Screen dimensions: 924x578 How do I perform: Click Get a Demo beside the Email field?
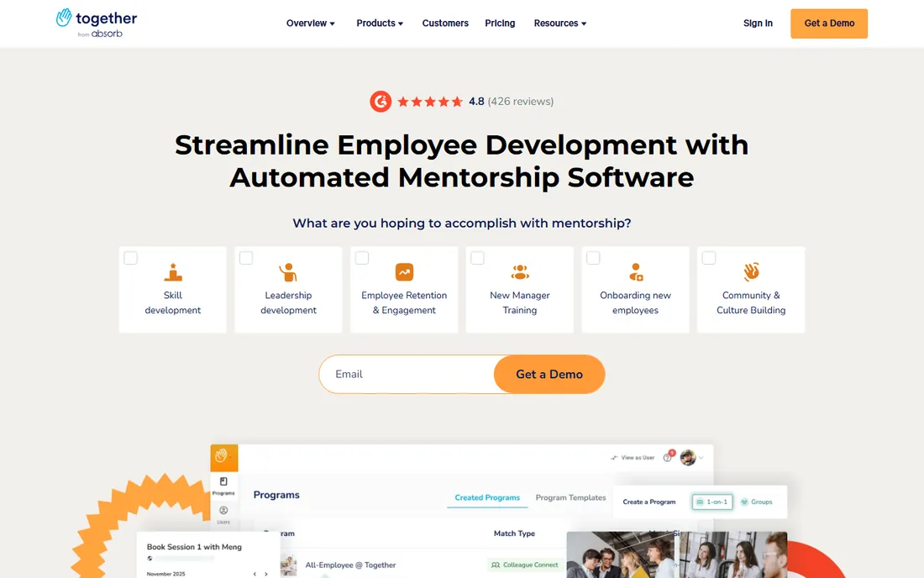(549, 374)
